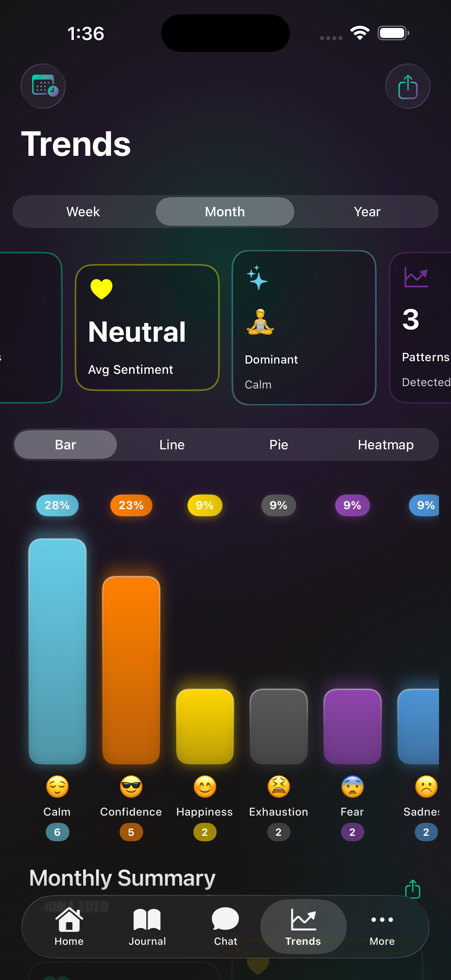
Task: Tap the Patterns Detected card
Action: pos(421,327)
